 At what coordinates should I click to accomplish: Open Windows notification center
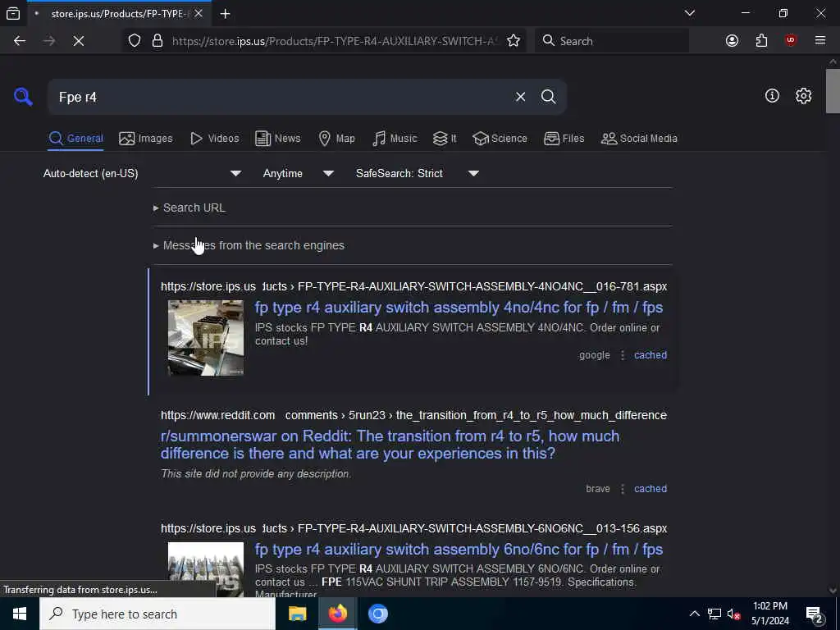pyautogui.click(x=815, y=614)
